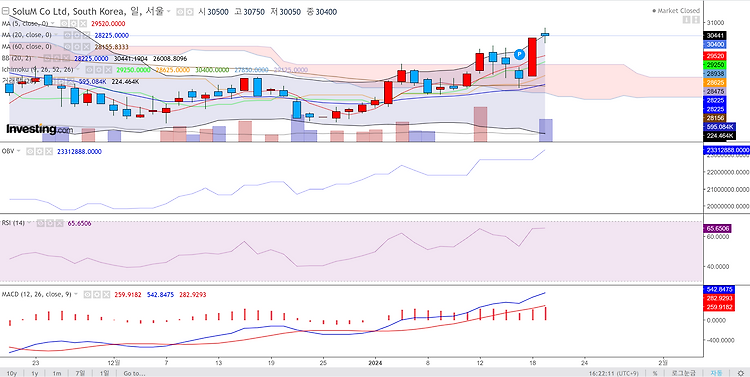Select the 10y time range
Image resolution: width=750 pixels, height=377 pixels.
point(12,373)
